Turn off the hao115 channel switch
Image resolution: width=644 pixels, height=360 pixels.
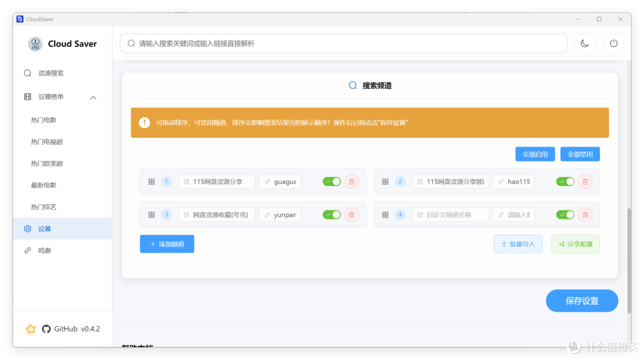565,181
